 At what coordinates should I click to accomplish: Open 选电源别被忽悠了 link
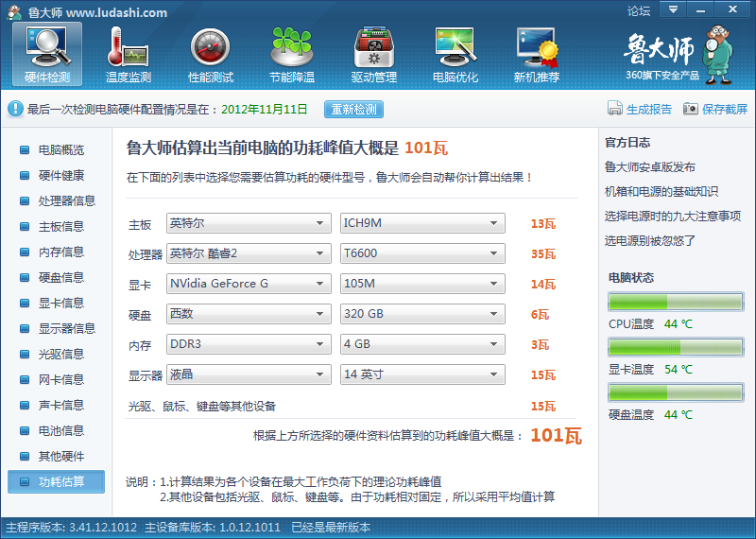click(649, 241)
